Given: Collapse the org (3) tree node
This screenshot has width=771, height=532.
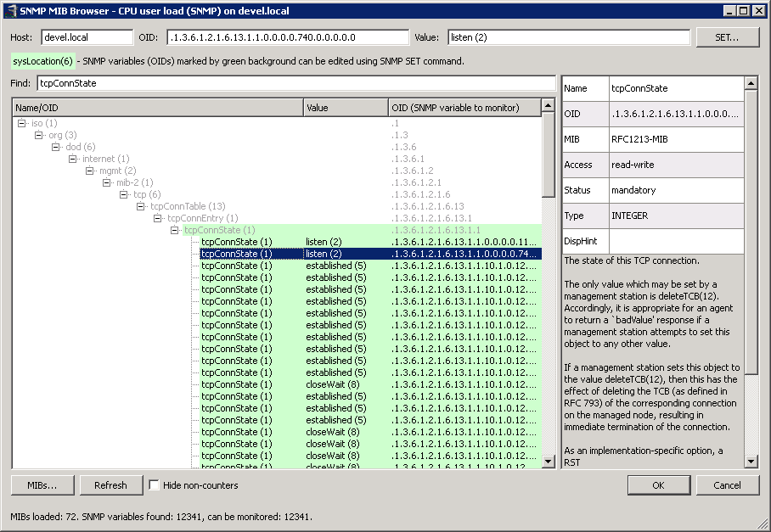Looking at the screenshot, I should pyautogui.click(x=39, y=136).
